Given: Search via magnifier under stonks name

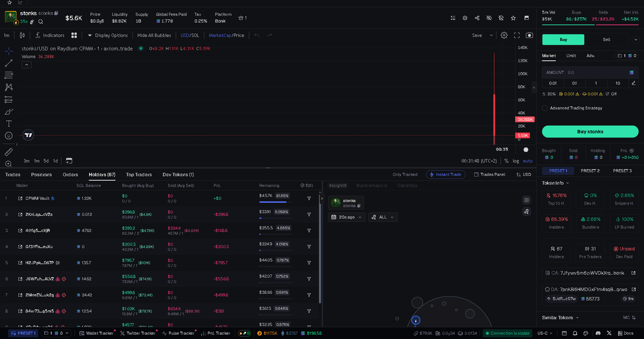Looking at the screenshot, I should click(40, 21).
